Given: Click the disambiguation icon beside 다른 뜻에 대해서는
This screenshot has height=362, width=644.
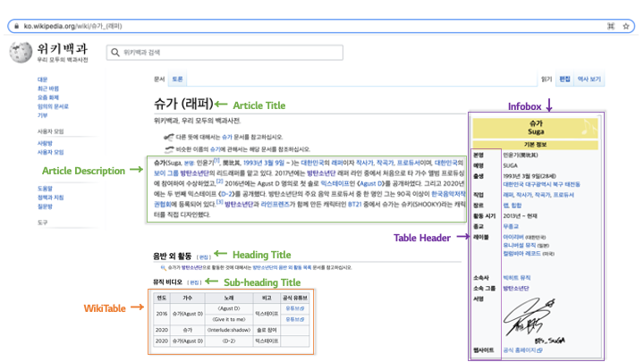Looking at the screenshot, I should coord(168,137).
